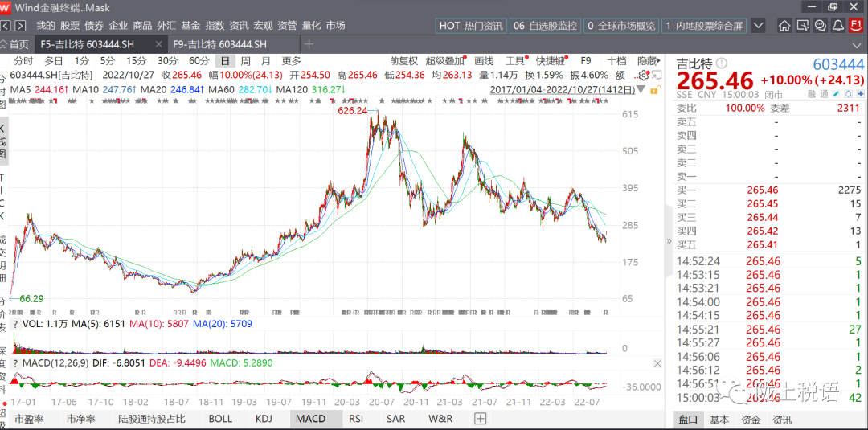868x430 pixels.
Task: Open the 宏观 menu
Action: [x=262, y=26]
